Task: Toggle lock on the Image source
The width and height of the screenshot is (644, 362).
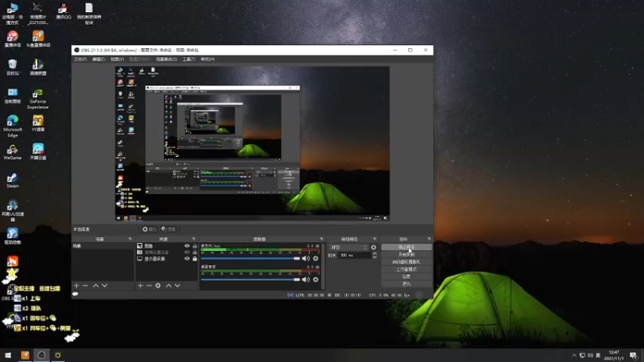Action: coord(195,246)
